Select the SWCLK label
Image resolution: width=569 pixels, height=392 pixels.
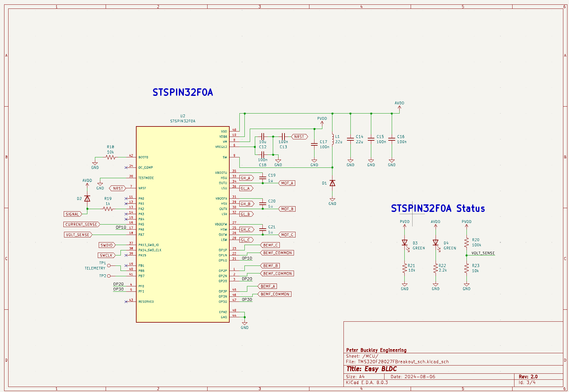pyautogui.click(x=107, y=255)
